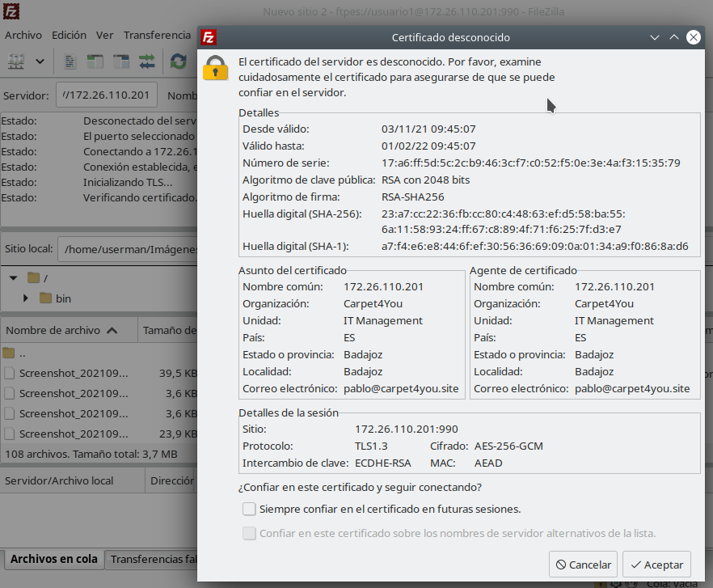
Task: Click the SHA-1 fingerprint value
Action: pos(535,246)
